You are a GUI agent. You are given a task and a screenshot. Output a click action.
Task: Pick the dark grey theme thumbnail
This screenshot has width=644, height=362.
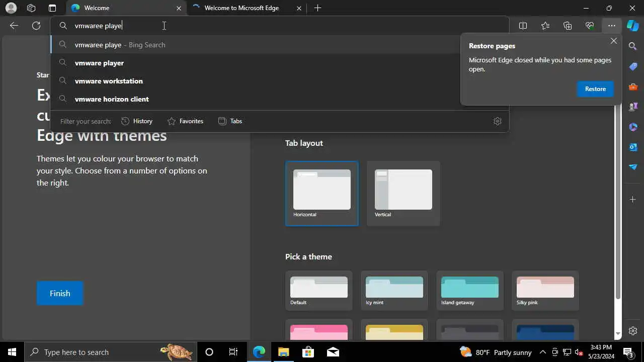coord(470,329)
